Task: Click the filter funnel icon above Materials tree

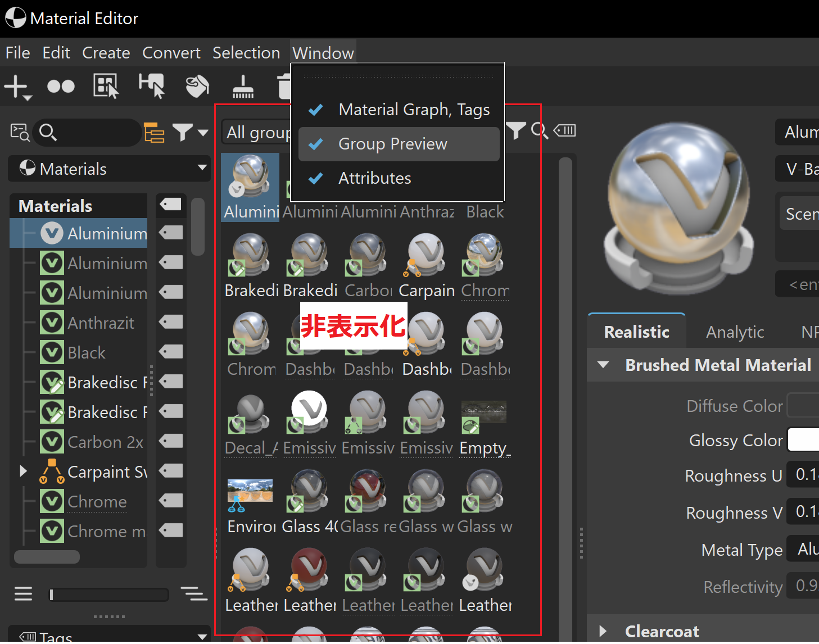Action: (183, 133)
